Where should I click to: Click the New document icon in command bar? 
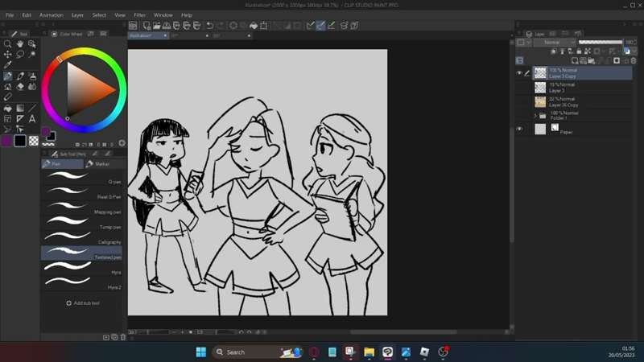point(147,26)
